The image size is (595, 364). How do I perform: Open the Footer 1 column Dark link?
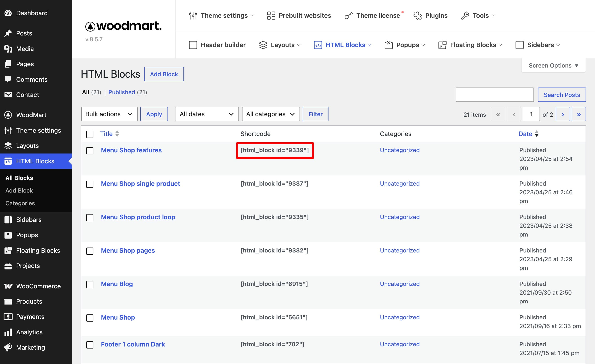click(x=133, y=344)
